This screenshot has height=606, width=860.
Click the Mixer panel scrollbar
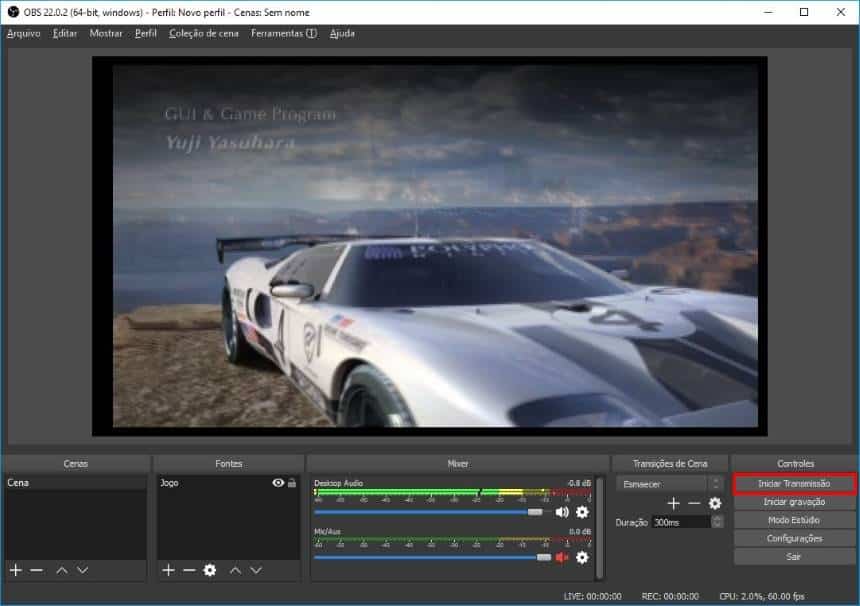599,528
